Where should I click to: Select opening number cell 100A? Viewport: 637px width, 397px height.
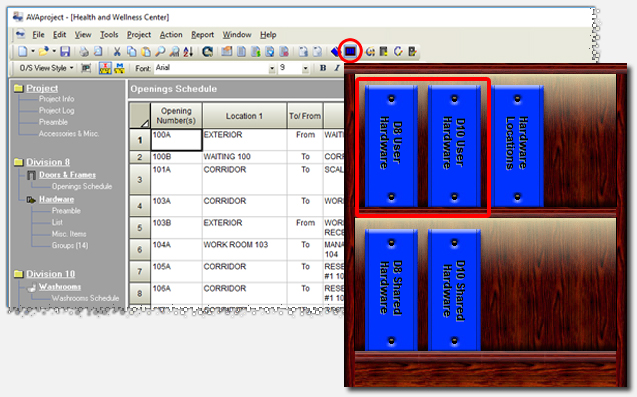pyautogui.click(x=176, y=140)
